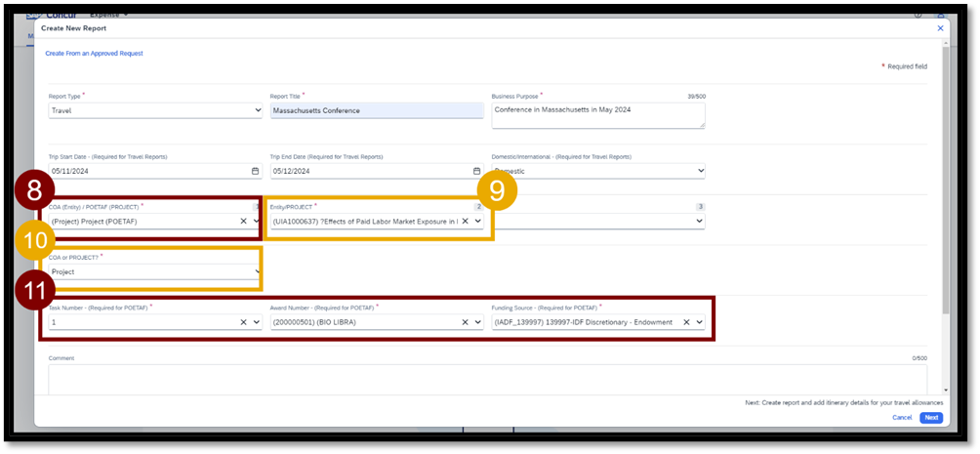
Task: Expand the Domestic/International dropdown
Action: coord(597,171)
